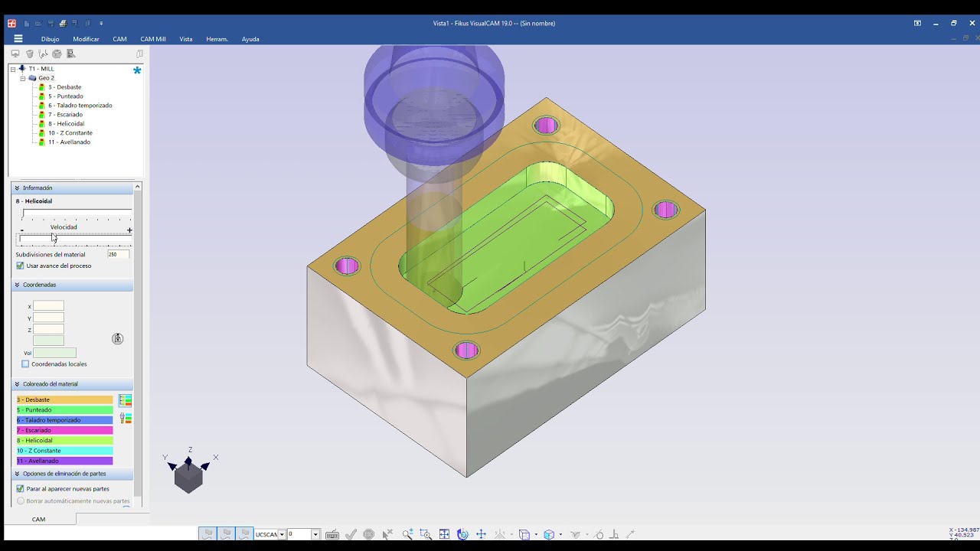The height and width of the screenshot is (551, 980).
Task: Click the zoom window icon in bottom toolbar
Action: 426,534
